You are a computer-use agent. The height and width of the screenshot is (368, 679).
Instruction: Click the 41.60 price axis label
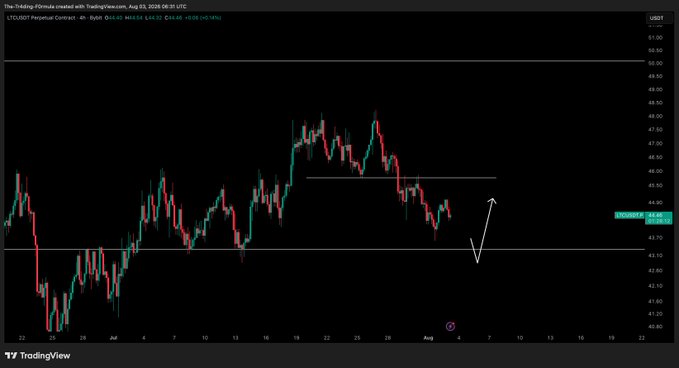(655, 301)
